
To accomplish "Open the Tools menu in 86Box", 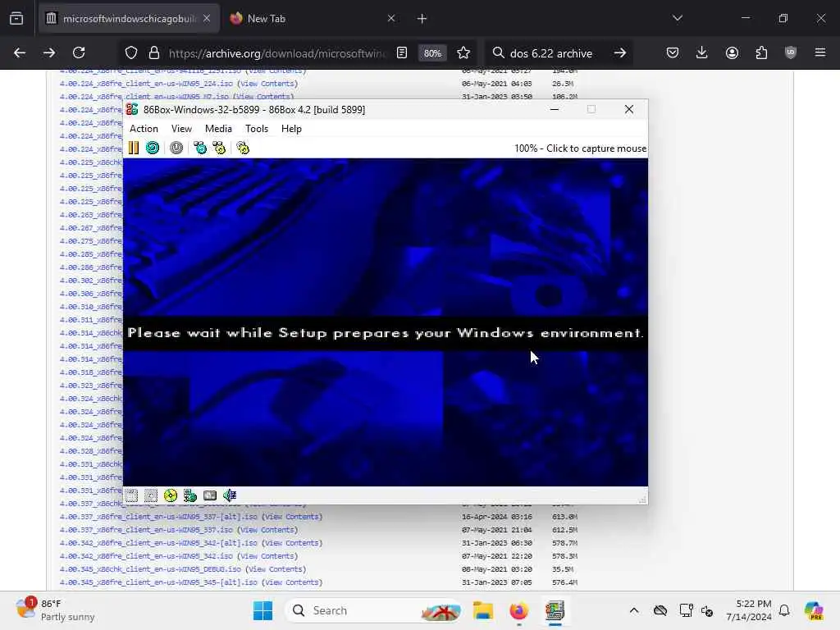I will pos(257,129).
